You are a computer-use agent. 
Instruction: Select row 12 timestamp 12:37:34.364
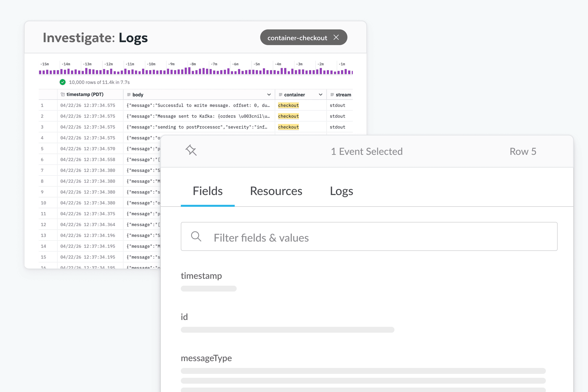coord(87,224)
